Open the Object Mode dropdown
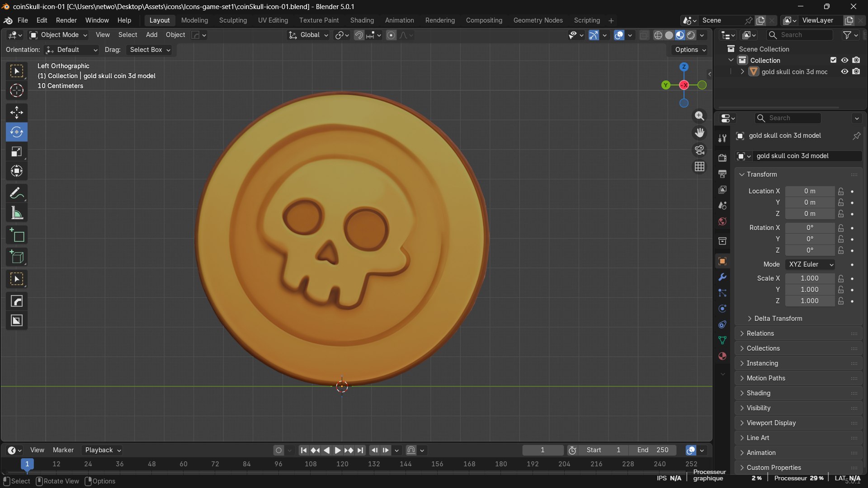 (58, 35)
